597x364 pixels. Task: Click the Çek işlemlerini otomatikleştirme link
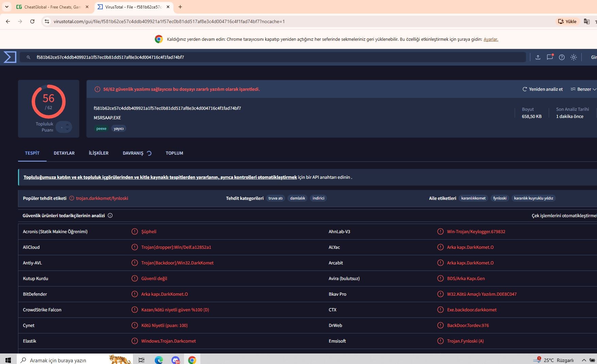[564, 215]
